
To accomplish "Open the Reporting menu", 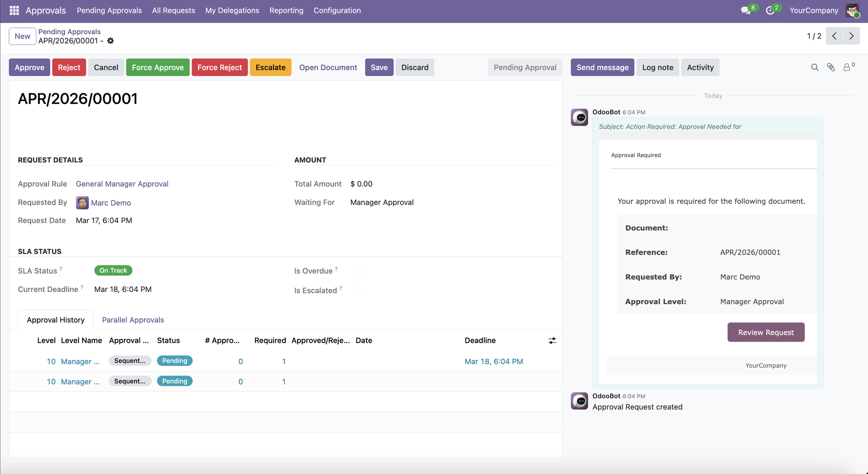I will tap(286, 10).
